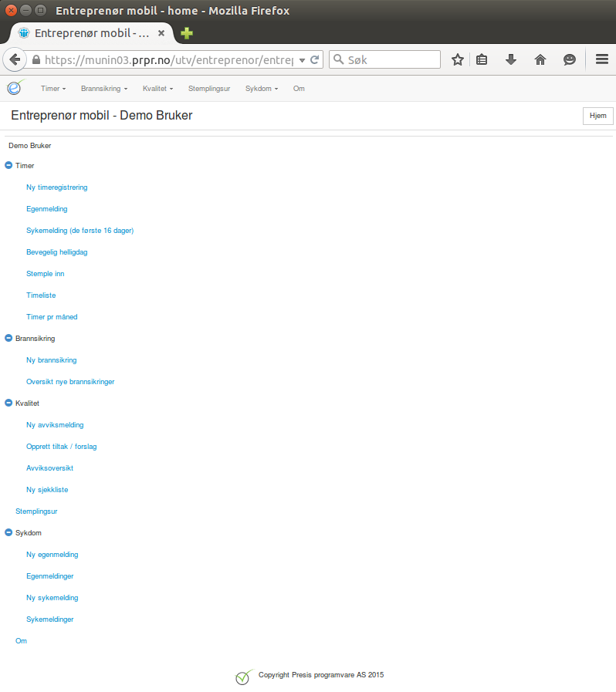
Task: Click the Entreprenør e logo in navbar
Action: point(15,88)
